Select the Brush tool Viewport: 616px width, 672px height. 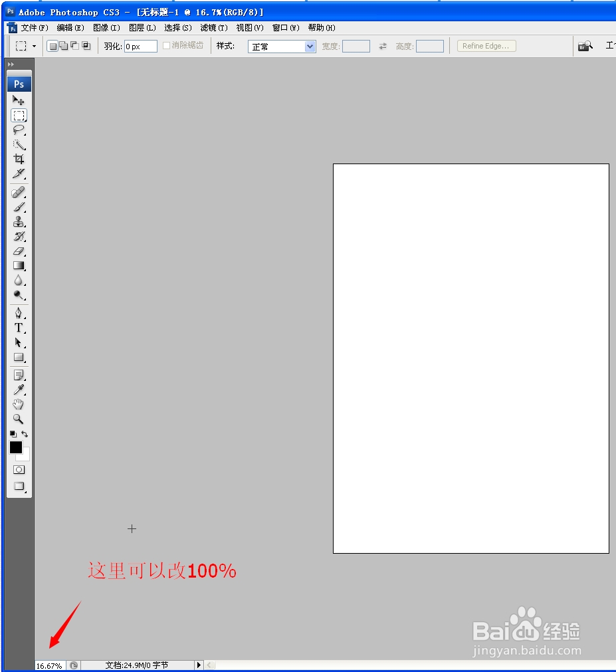tap(19, 207)
